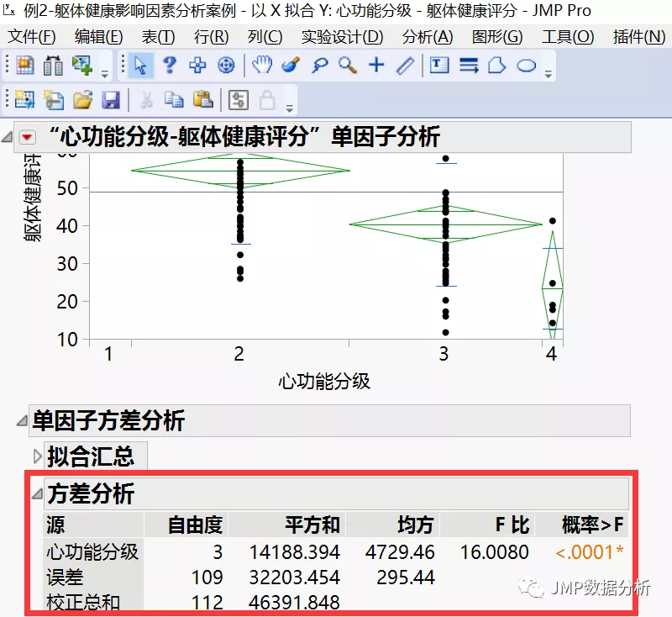Open the 分析(A) menu
672x617 pixels.
[428, 37]
